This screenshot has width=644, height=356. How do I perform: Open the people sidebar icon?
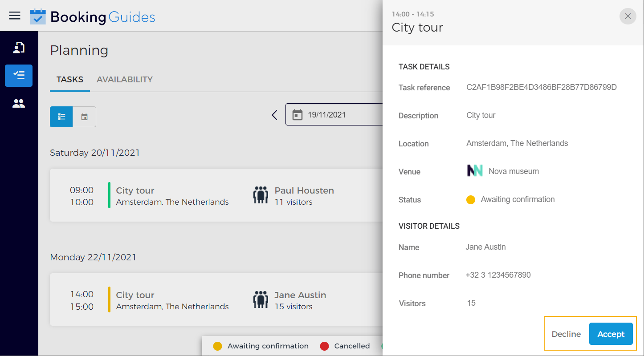coord(19,104)
